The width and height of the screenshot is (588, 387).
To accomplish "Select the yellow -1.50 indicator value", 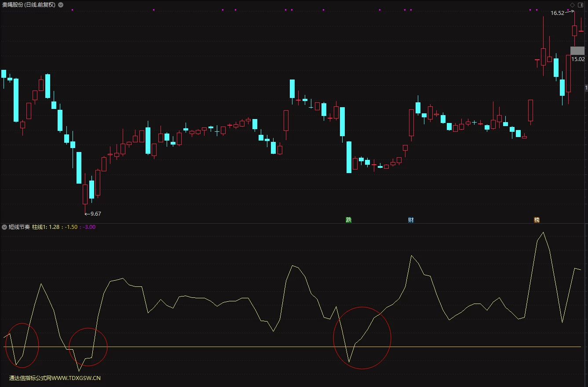I will tap(71, 227).
